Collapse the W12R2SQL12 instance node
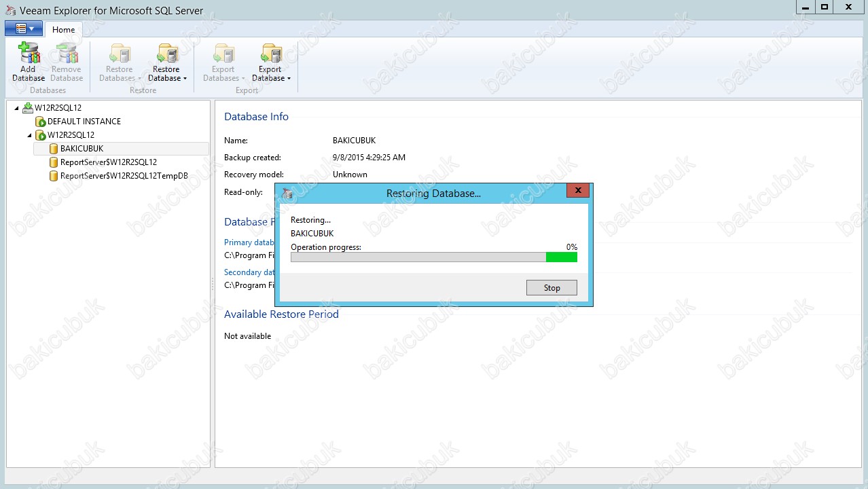 point(30,135)
